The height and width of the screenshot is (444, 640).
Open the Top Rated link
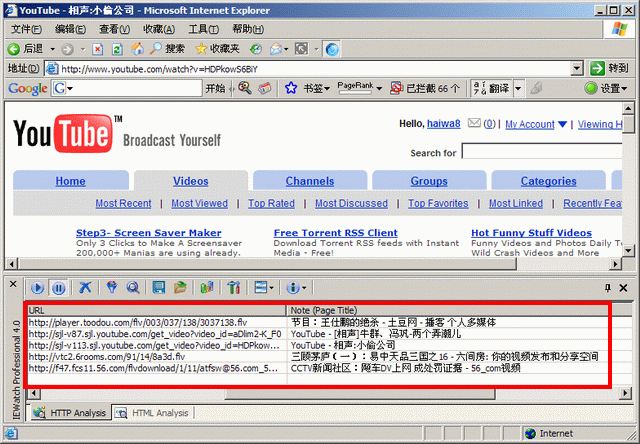271,203
